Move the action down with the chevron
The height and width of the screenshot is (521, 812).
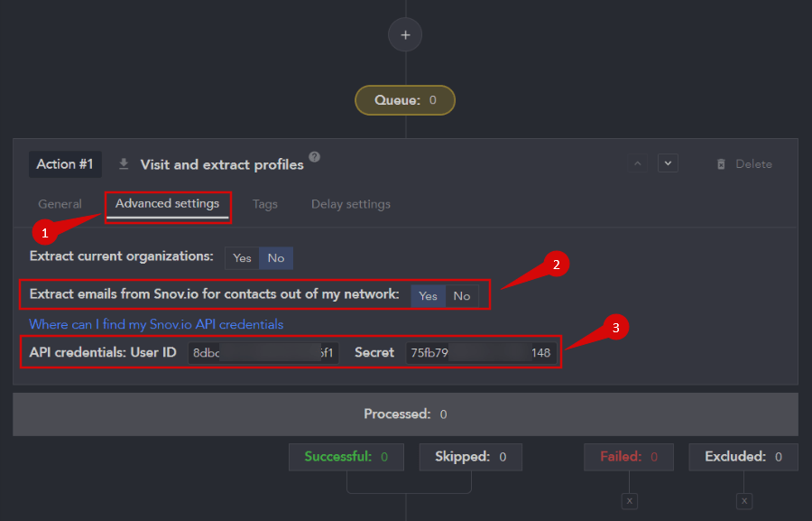pos(668,163)
